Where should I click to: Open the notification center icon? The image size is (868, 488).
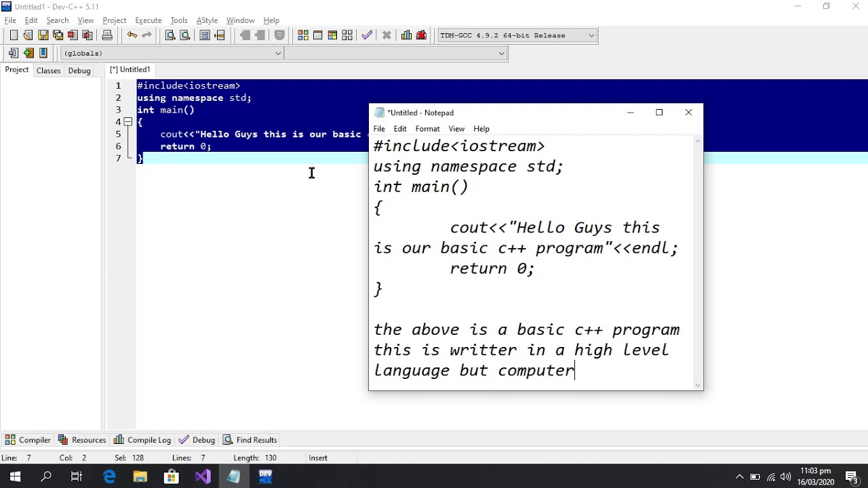852,476
